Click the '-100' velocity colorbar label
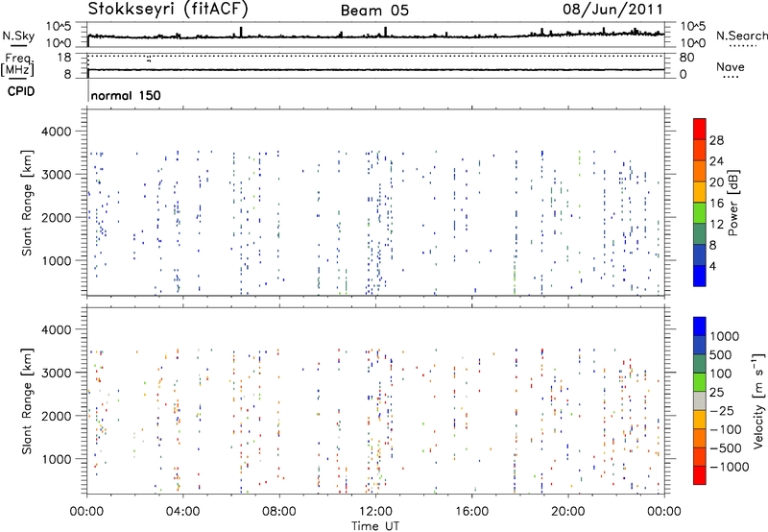The width and height of the screenshot is (768, 532). pyautogui.click(x=726, y=429)
